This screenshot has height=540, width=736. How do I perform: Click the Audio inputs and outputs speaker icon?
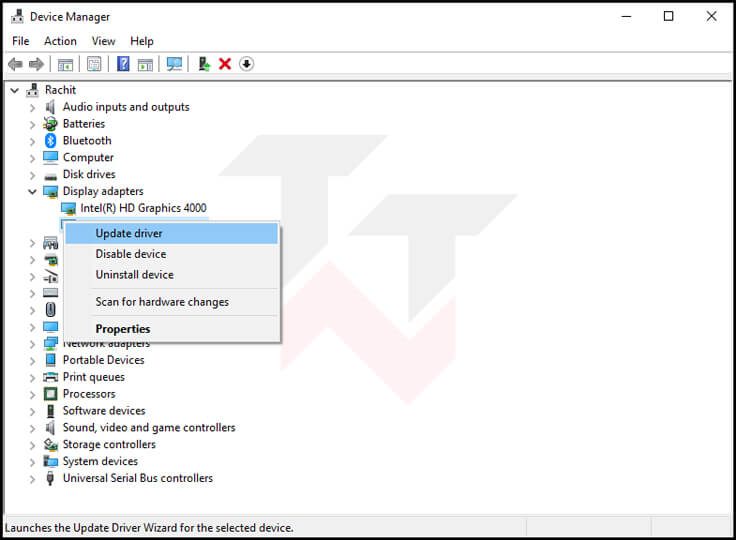[50, 107]
